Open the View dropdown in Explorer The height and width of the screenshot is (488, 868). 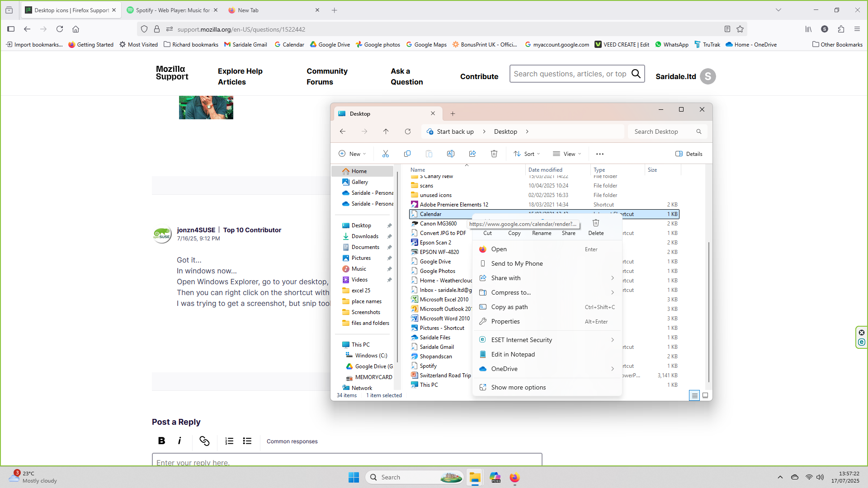567,154
